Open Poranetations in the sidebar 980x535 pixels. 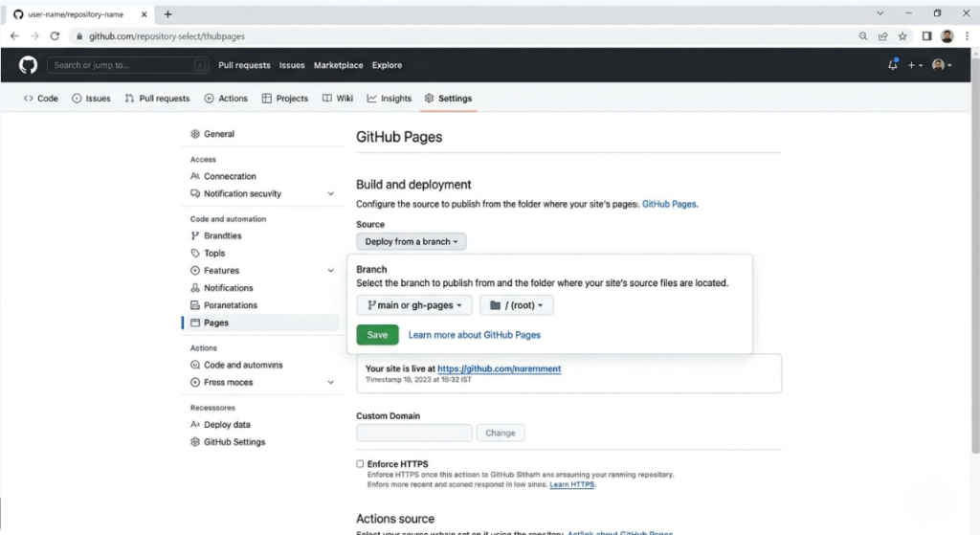(224, 305)
